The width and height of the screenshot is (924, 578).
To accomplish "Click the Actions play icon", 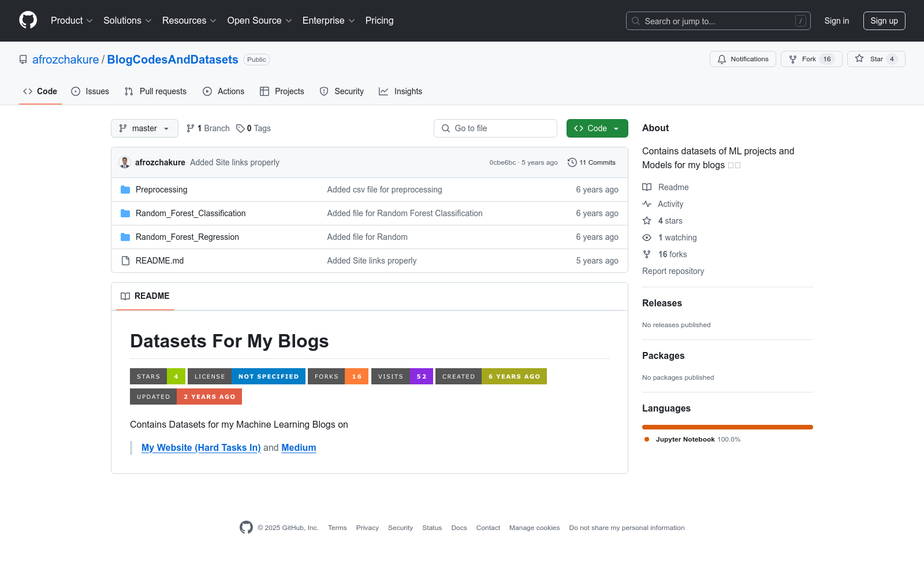I will [207, 91].
